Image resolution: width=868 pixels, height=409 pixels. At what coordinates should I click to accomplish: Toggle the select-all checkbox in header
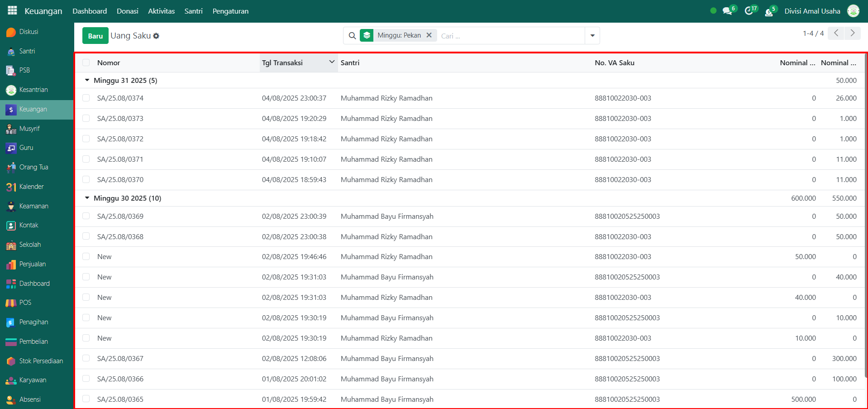point(86,63)
